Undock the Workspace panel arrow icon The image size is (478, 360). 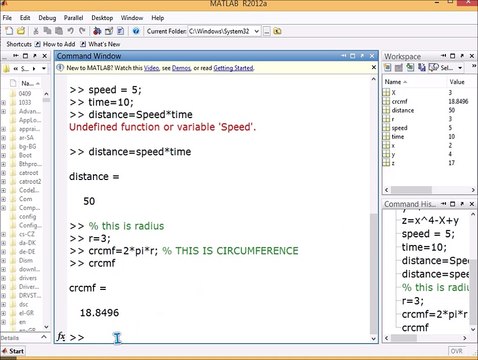point(462,56)
